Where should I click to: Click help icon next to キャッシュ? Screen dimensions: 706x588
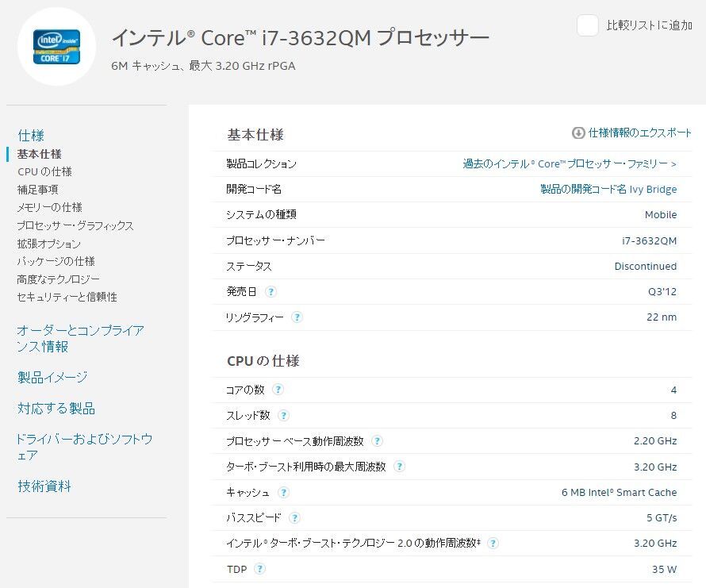click(x=283, y=493)
